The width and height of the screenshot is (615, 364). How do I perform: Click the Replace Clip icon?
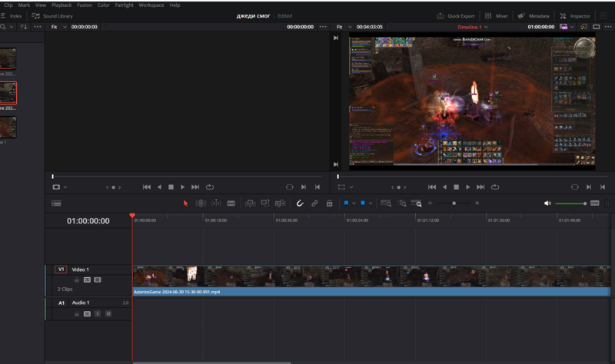280,204
